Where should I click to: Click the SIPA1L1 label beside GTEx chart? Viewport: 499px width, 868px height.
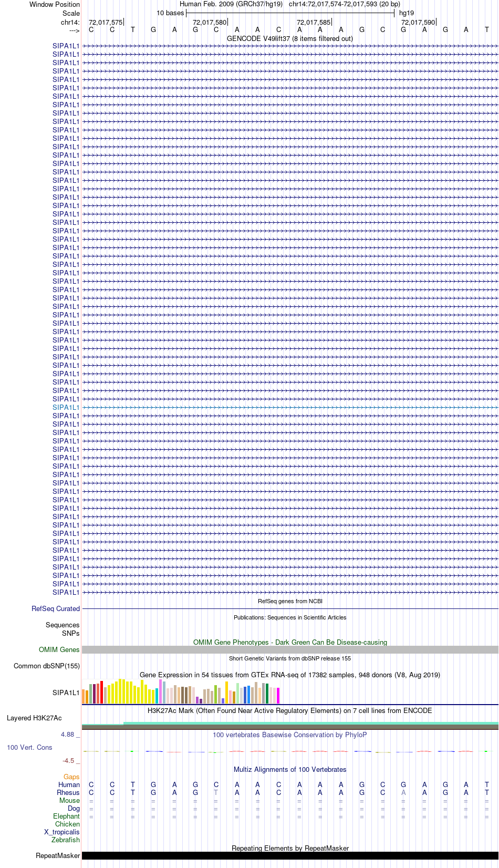pos(66,693)
